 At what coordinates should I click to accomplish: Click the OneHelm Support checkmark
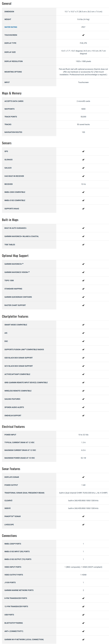coord(83,415)
